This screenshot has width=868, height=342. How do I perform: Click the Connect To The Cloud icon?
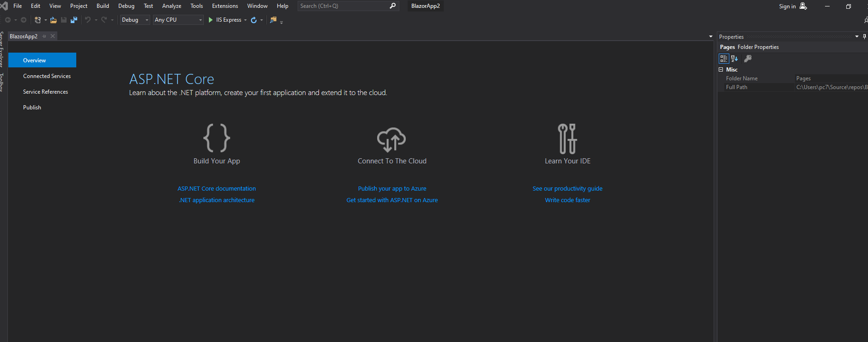click(391, 139)
